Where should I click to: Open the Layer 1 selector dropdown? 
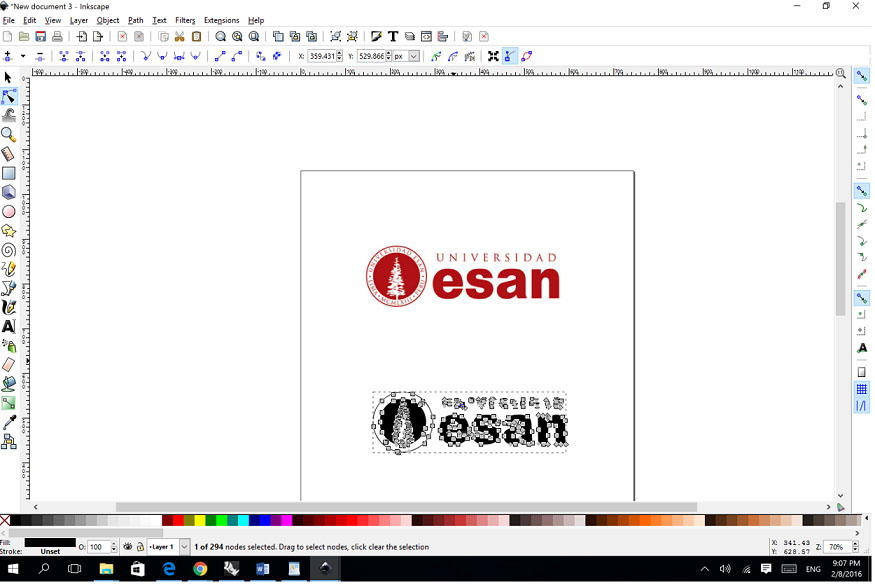coord(184,548)
